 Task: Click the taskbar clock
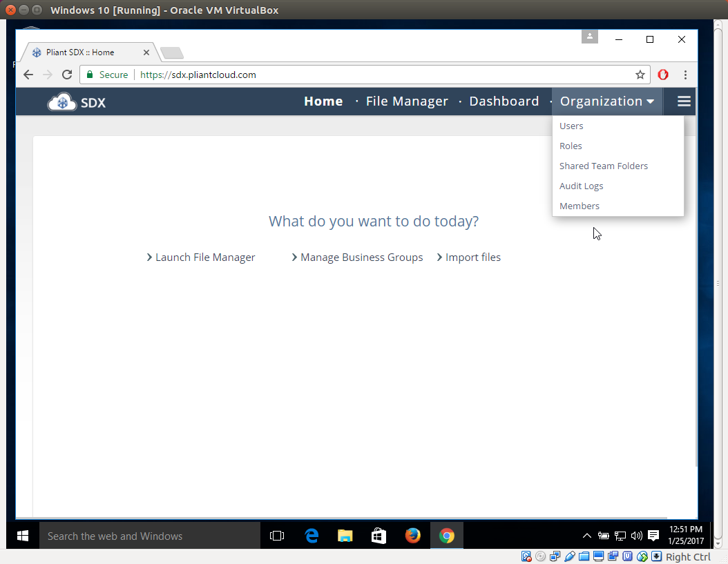(x=686, y=535)
